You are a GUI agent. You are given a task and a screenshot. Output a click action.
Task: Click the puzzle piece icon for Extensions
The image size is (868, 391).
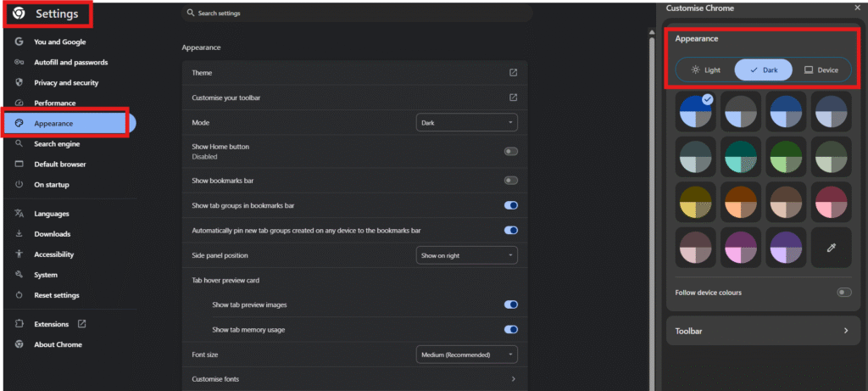(19, 324)
